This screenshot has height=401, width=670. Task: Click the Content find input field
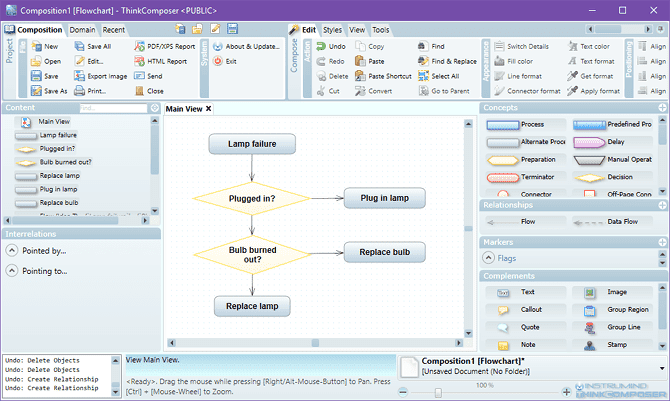click(x=113, y=108)
